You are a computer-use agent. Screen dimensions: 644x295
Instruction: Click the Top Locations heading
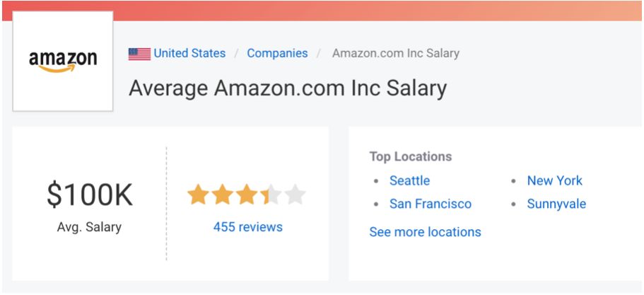(x=410, y=156)
